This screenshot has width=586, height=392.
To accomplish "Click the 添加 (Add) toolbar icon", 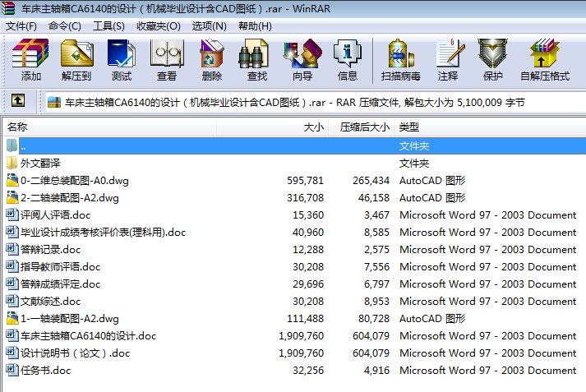I will click(30, 53).
